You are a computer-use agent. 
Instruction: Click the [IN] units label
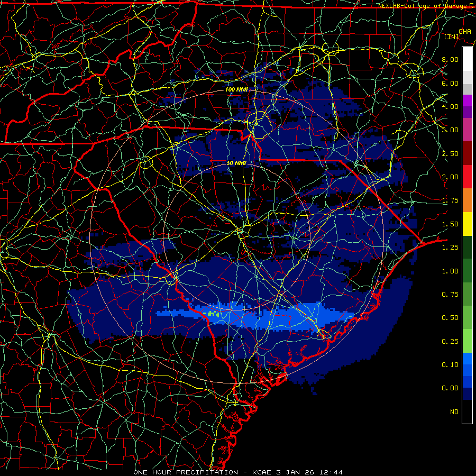click(451, 36)
